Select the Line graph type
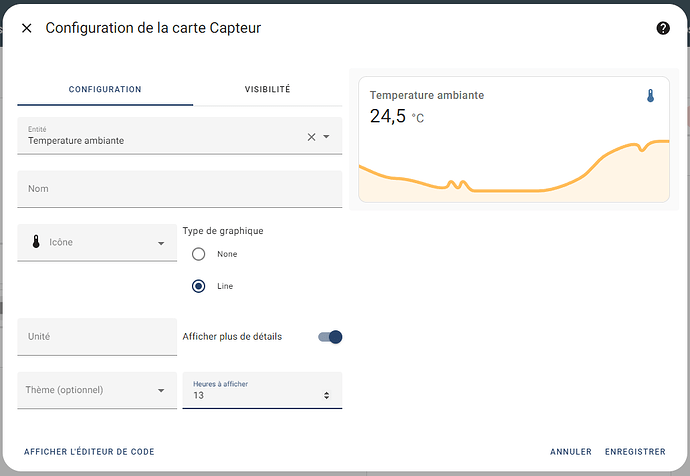 198,286
